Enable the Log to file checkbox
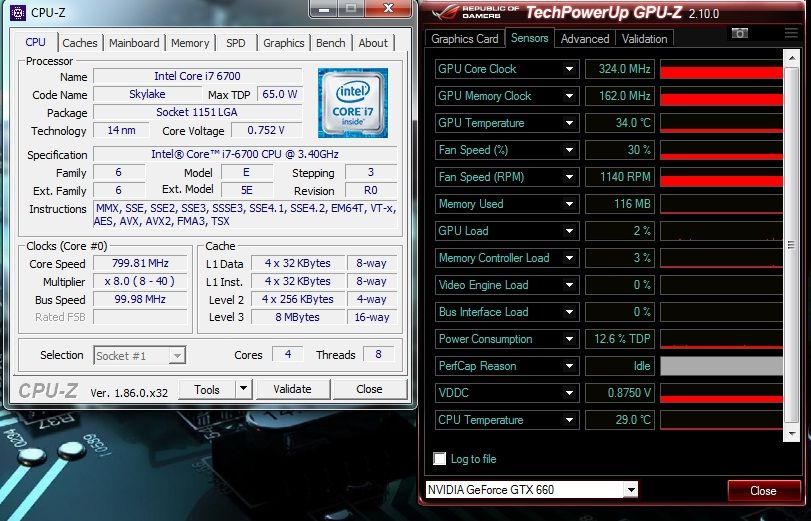 pyautogui.click(x=440, y=458)
